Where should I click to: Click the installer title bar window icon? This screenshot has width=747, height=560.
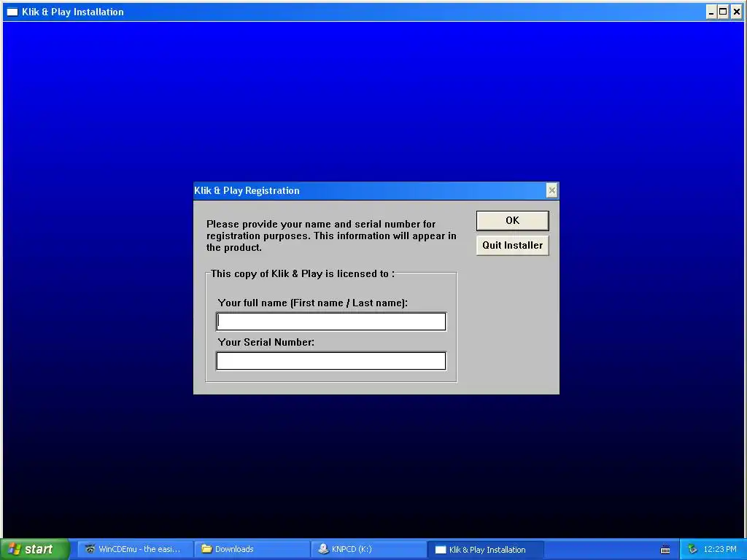pos(12,12)
